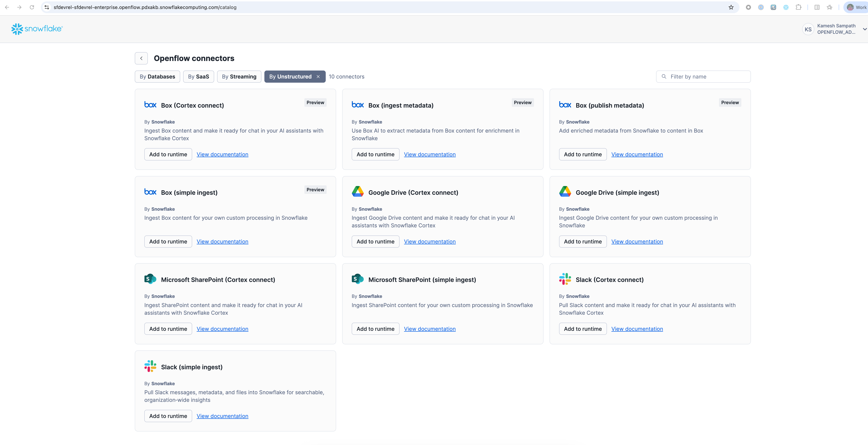Click the Slack icon on Slack (simple ingest) card
Screen dimensions: 868x445
[x=150, y=366]
